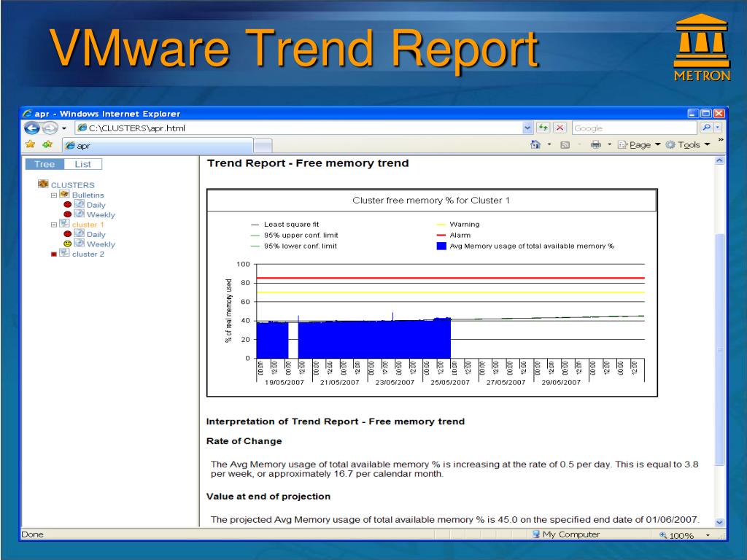
Task: Click the Home page icon
Action: tap(535, 144)
